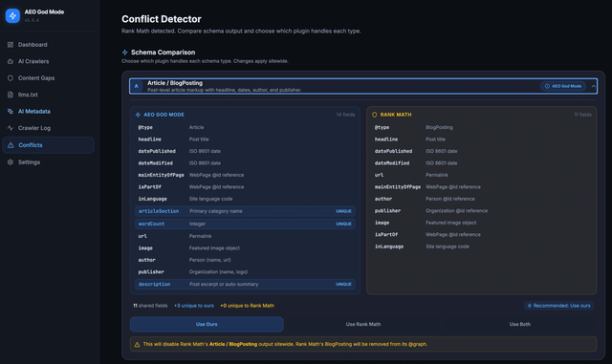This screenshot has width=612, height=364.
Task: Click the Rank Math 'BlogPosting' type value
Action: tap(439, 128)
